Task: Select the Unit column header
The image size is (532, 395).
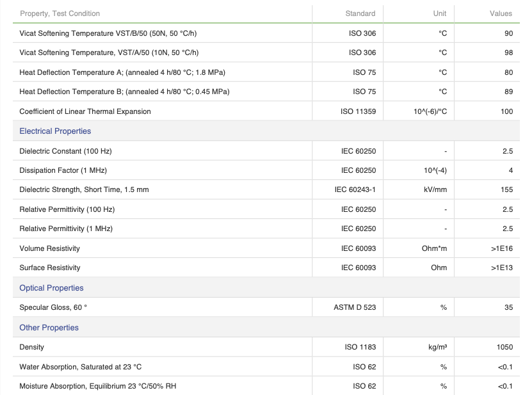Action: (x=440, y=13)
